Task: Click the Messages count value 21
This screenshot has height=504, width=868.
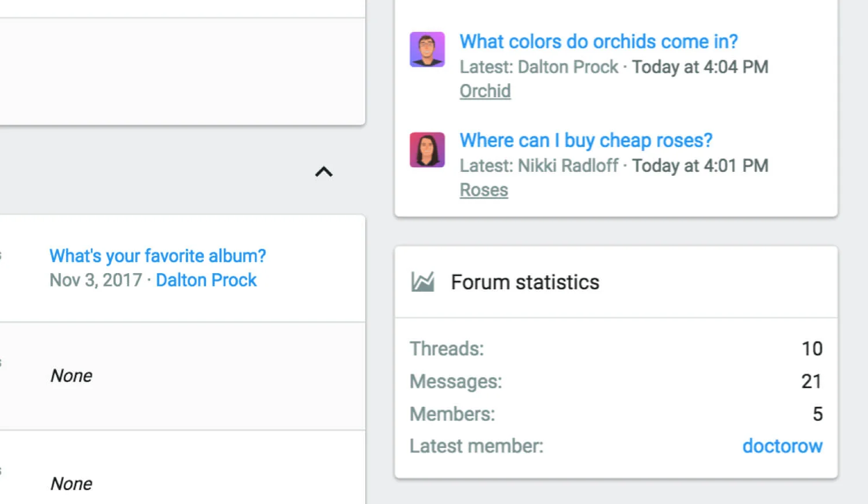Action: [x=811, y=381]
